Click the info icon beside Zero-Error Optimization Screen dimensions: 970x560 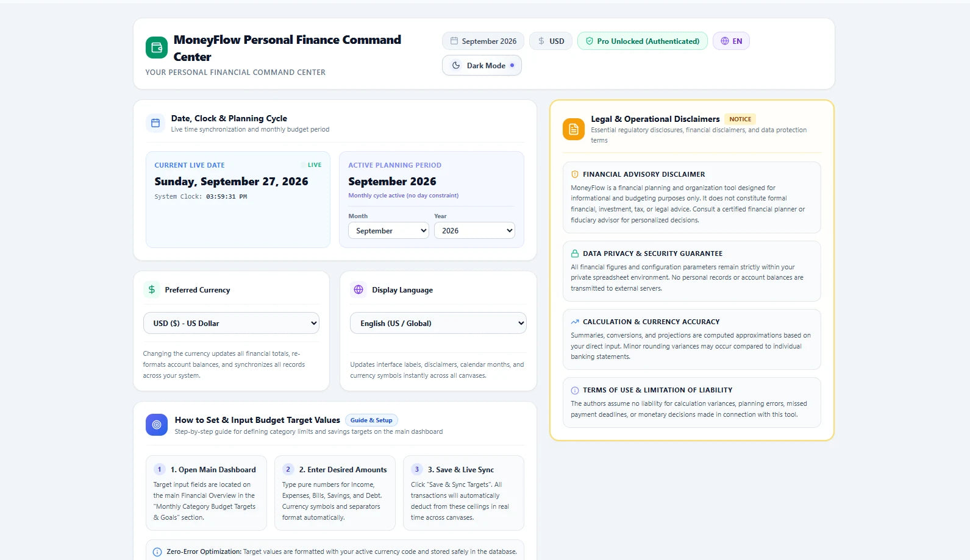[x=157, y=552]
